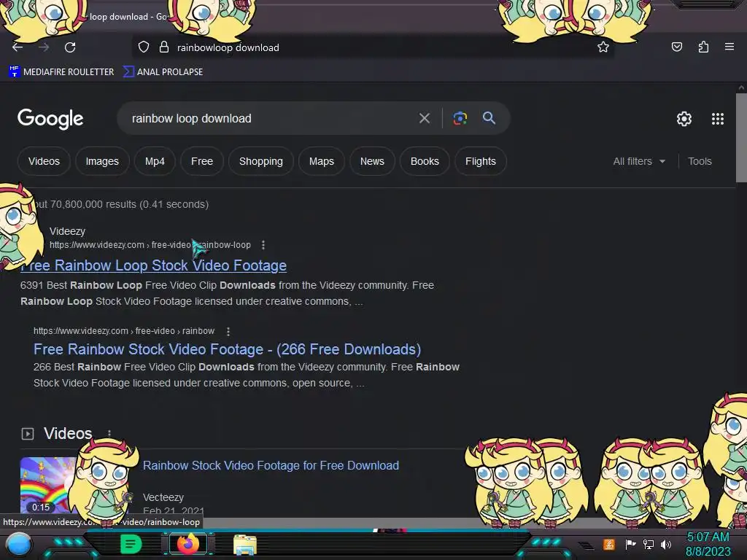The image size is (747, 560).
Task: Switch to Books results
Action: coord(425,161)
